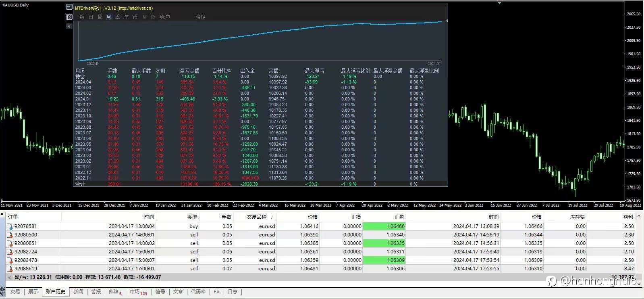This screenshot has height=299, width=644.
Task: Click the summary icon beside 盈/亏 total
Action: [x=10, y=277]
